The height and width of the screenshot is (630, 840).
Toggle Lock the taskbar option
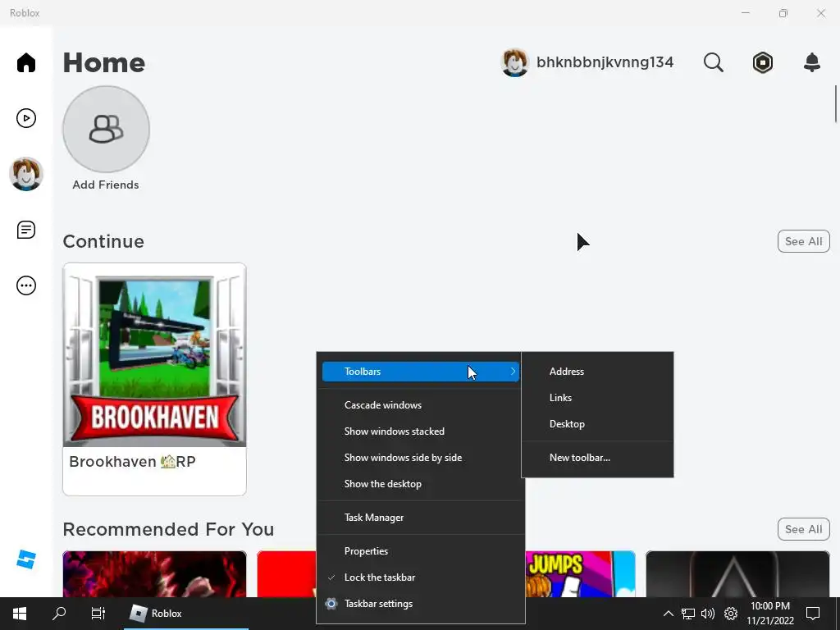pos(421,577)
